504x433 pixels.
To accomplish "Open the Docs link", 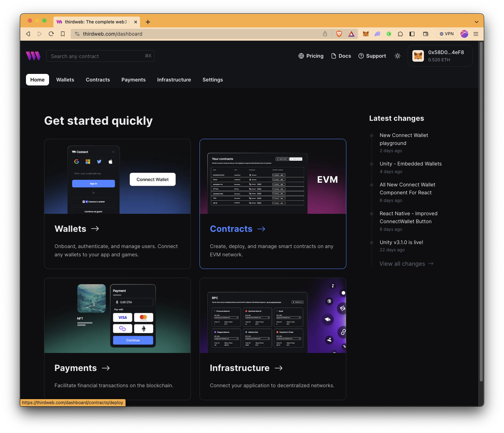I will (x=341, y=56).
